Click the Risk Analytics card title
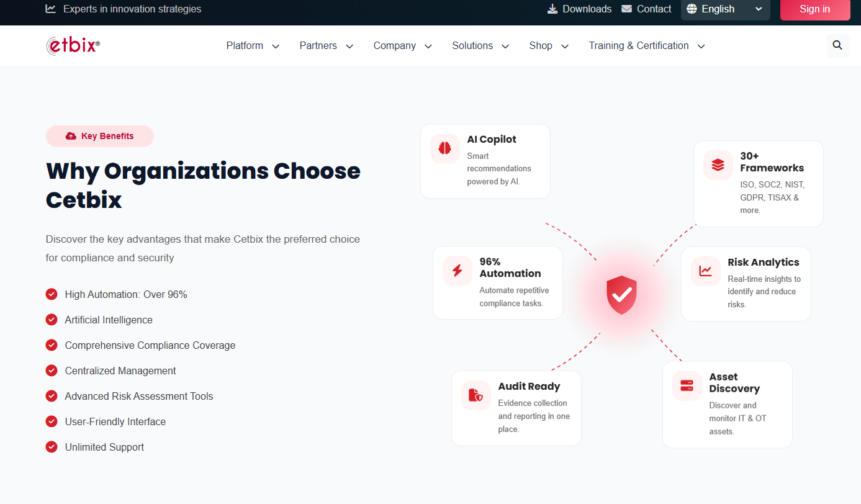This screenshot has height=504, width=861. pos(764,262)
